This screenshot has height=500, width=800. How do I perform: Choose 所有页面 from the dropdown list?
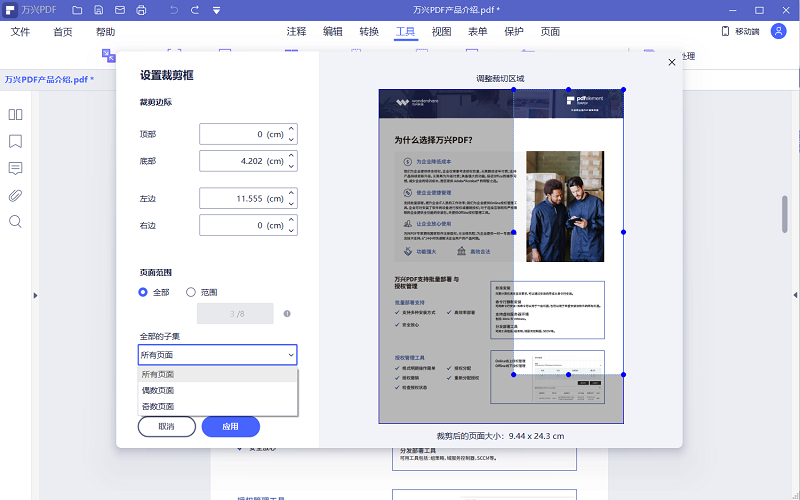pyautogui.click(x=217, y=374)
